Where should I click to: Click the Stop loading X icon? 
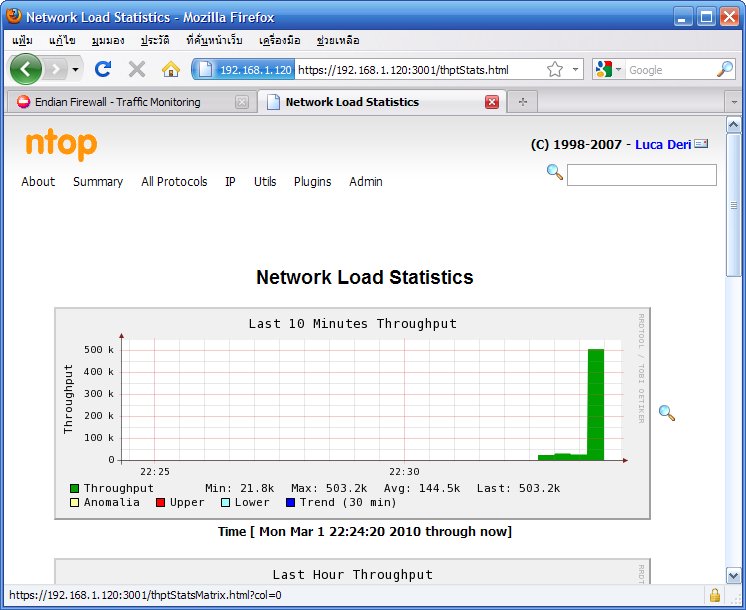137,69
